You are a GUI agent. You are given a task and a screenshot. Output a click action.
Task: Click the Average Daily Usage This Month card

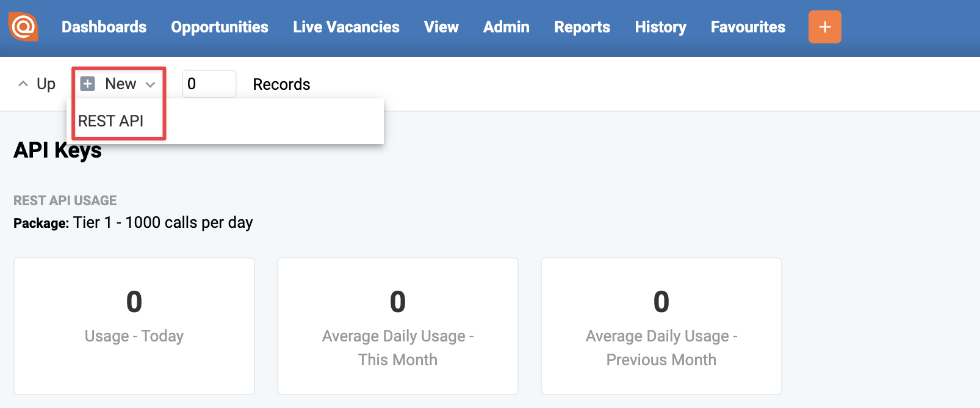[x=398, y=326]
